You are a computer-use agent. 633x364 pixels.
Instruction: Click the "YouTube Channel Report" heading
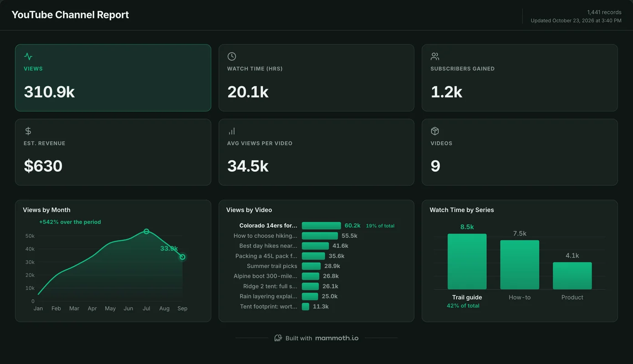70,15
